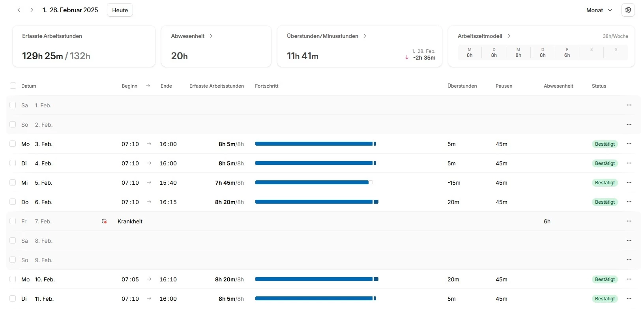Click progress bar for Mo 3. Feb.
The image size is (644, 311).
(x=316, y=144)
